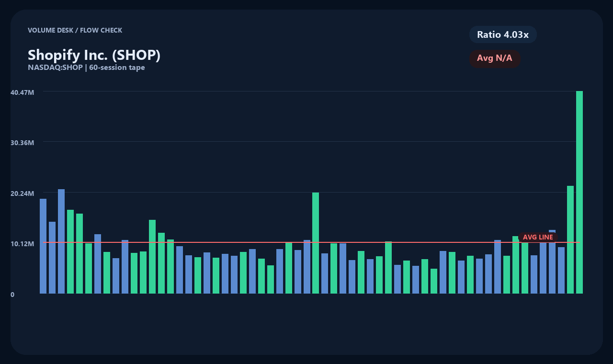This screenshot has height=364, width=613.
Task: Click the 40.47M axis label
Action: pos(22,92)
